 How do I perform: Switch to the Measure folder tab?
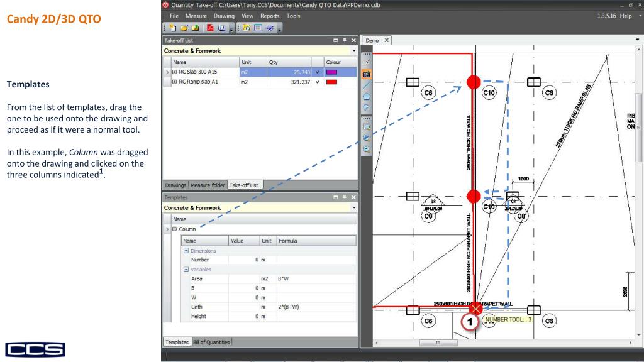pos(208,185)
